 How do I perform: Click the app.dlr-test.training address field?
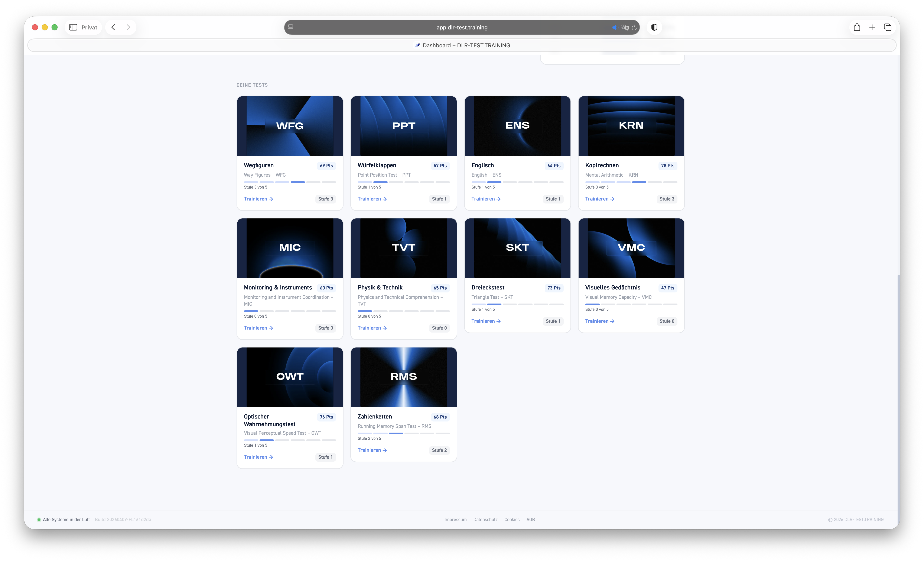(462, 27)
